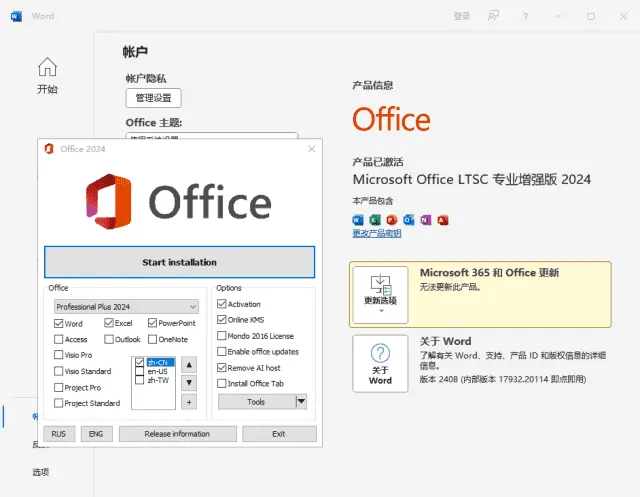Screen dimensions: 640x497
Task: Open the Office 主题 theme dropdown
Action: (x=211, y=136)
